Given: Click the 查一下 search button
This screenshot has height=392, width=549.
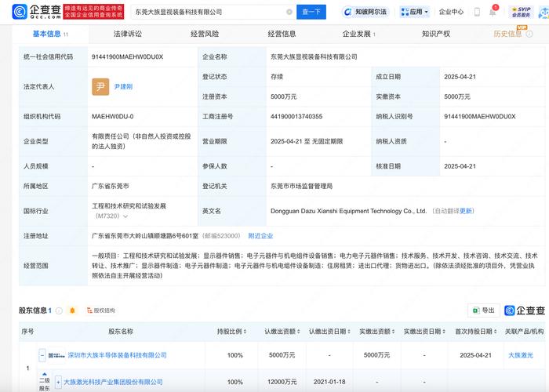Looking at the screenshot, I should 311,12.
